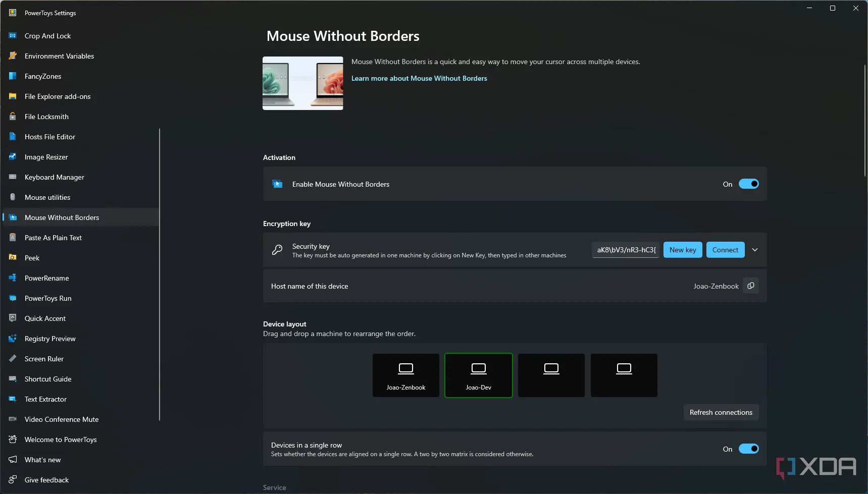Screen dimensions: 868x494
Task: Click the Paste As Plain Text icon
Action: (13, 238)
